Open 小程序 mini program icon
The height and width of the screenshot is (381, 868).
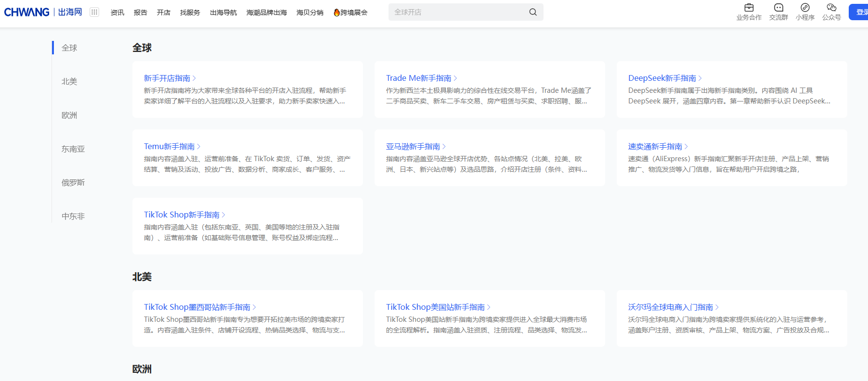(805, 8)
